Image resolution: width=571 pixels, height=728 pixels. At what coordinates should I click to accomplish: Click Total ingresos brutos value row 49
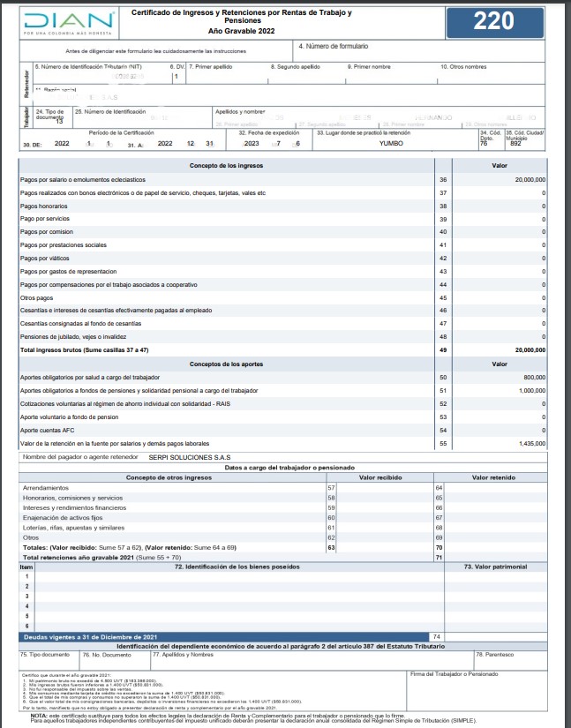pos(500,350)
